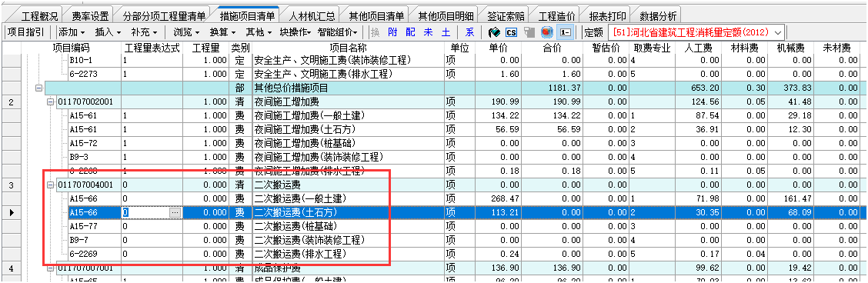Screen dimensions: 868x283
Task: Click the 附 toolbar icon
Action: 392,32
